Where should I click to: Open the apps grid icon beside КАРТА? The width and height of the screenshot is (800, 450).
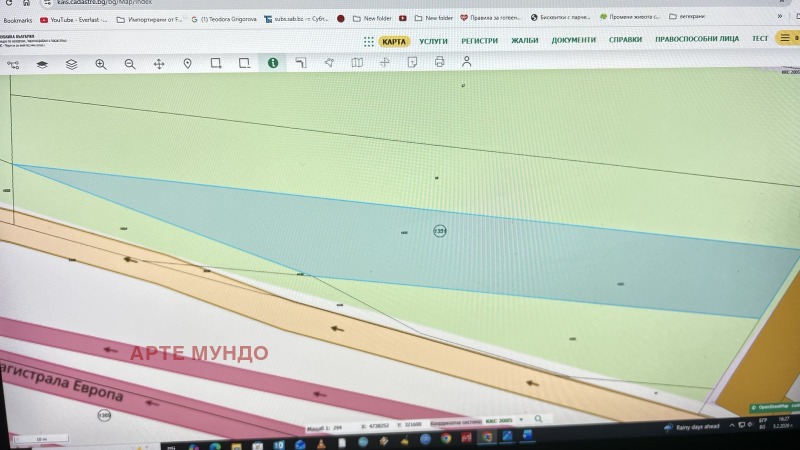point(369,41)
